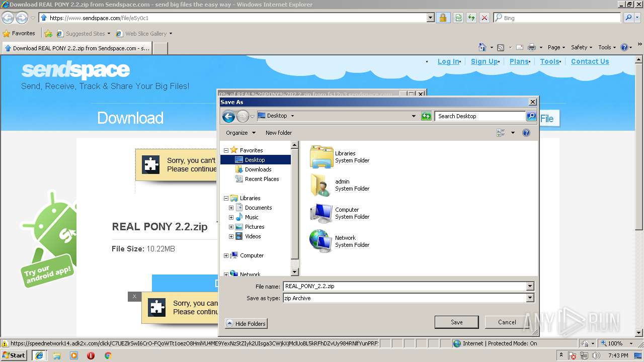Open the Save as type dropdown
This screenshot has height=362, width=644.
click(529, 298)
